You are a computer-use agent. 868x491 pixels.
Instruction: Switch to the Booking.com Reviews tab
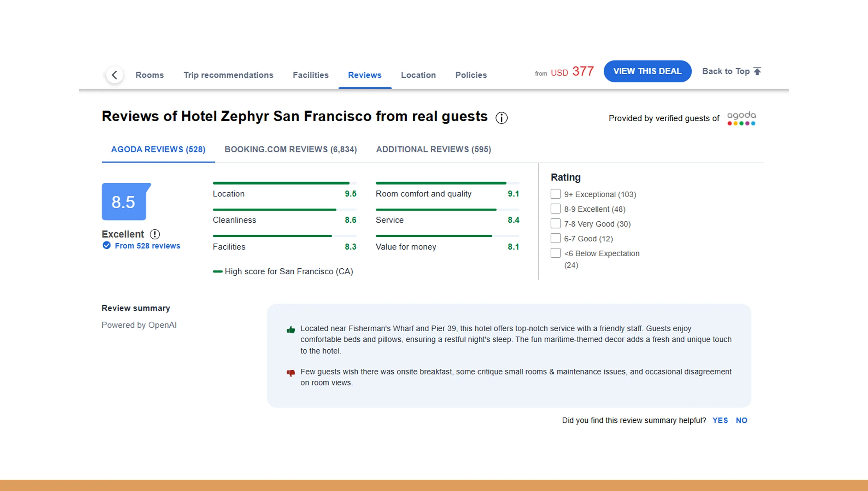[x=291, y=149]
